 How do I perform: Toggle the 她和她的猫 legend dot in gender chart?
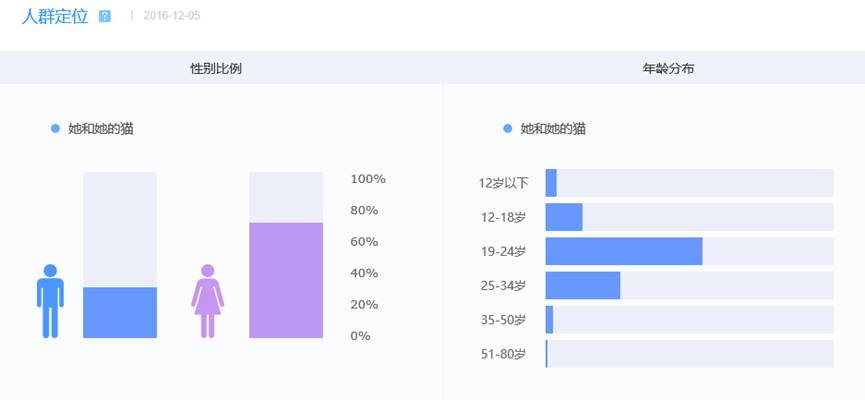point(56,129)
